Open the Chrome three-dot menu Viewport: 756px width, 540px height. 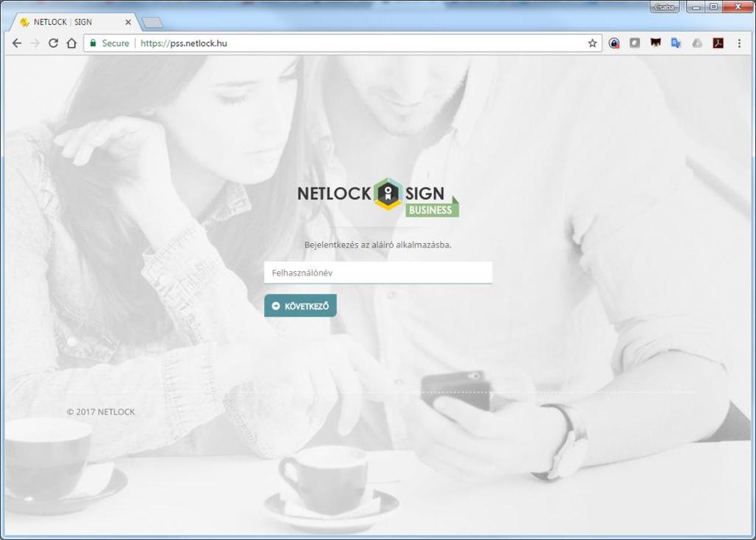click(x=739, y=43)
